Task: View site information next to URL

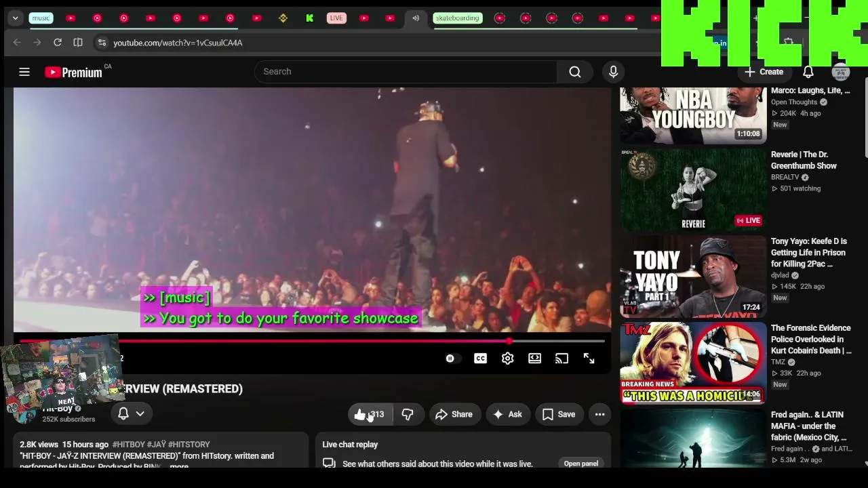Action: (x=102, y=43)
